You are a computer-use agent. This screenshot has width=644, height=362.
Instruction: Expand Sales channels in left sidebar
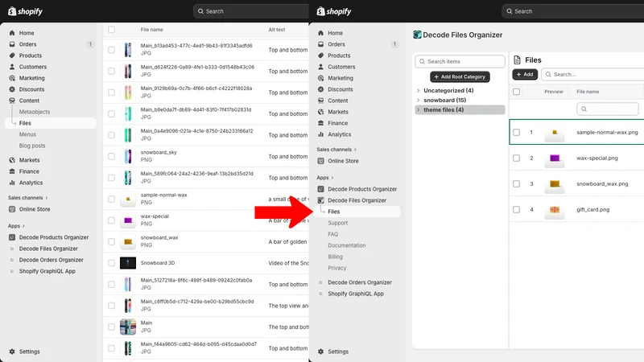47,198
